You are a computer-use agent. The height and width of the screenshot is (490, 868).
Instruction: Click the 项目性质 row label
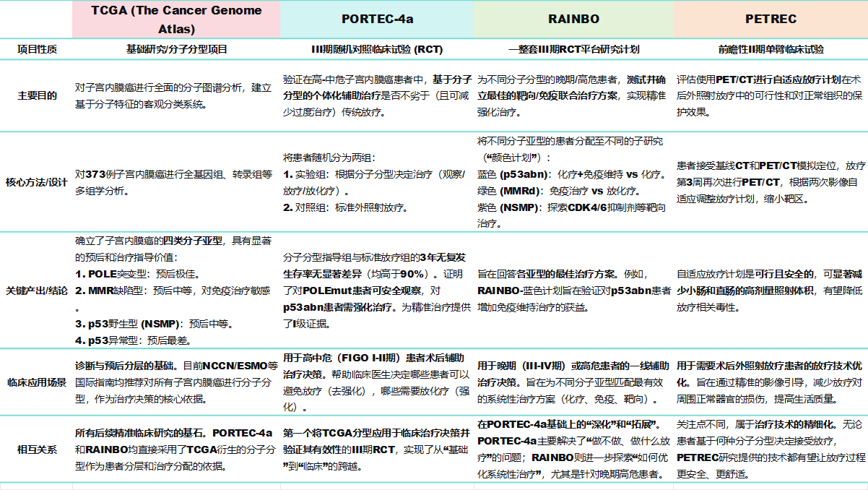(x=37, y=49)
